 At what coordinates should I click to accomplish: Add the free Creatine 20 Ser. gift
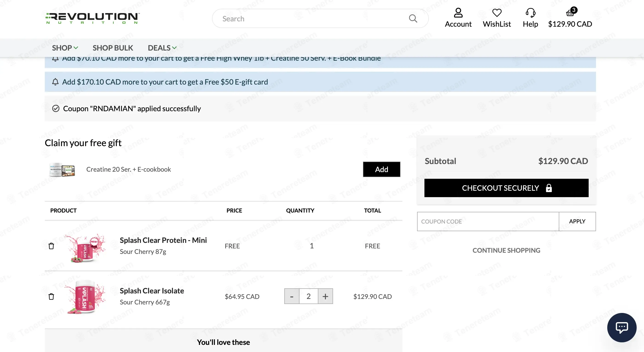point(381,169)
